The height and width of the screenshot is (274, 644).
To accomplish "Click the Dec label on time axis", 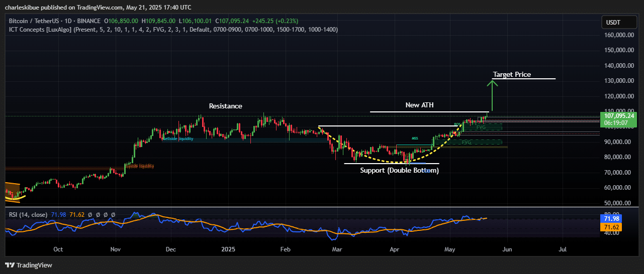I will click(x=171, y=249).
